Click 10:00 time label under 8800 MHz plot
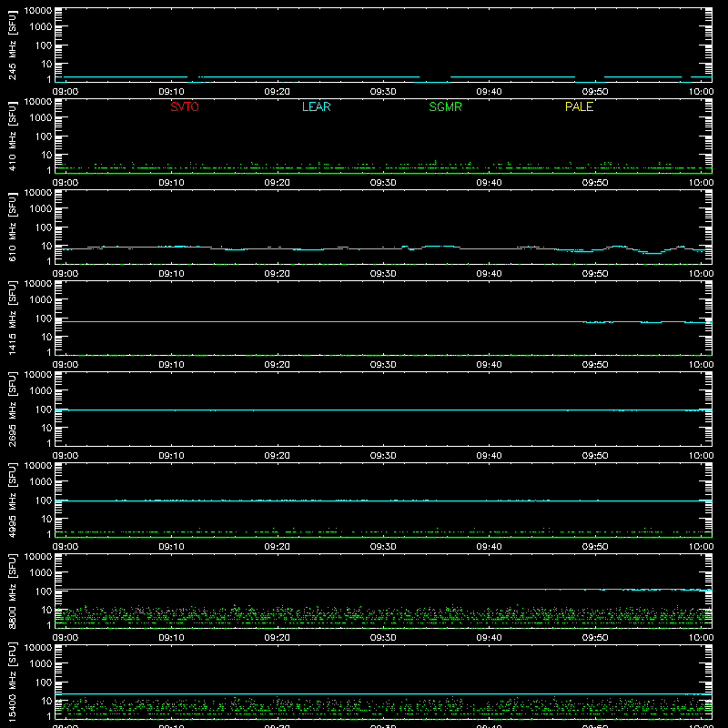The height and width of the screenshot is (728, 728). 701,638
